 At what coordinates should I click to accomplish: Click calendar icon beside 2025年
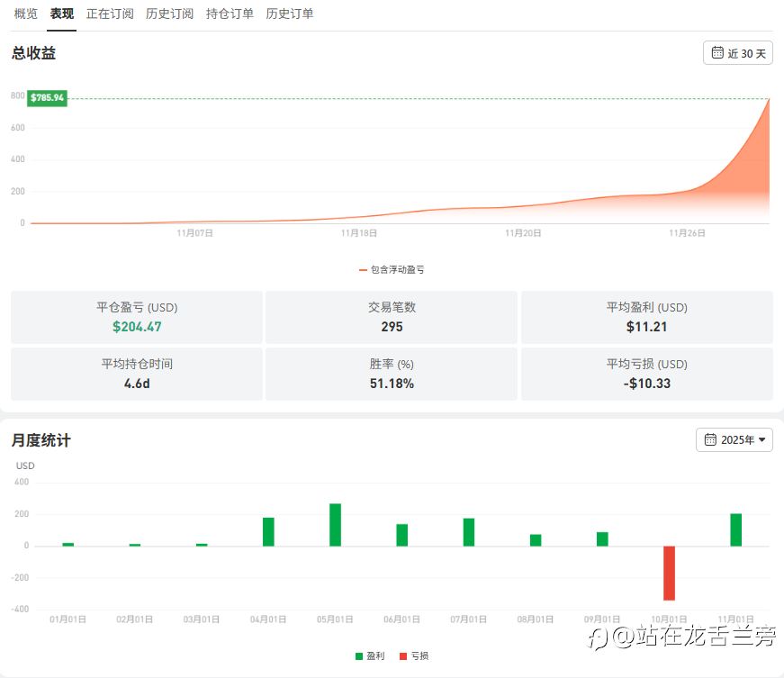pos(710,439)
